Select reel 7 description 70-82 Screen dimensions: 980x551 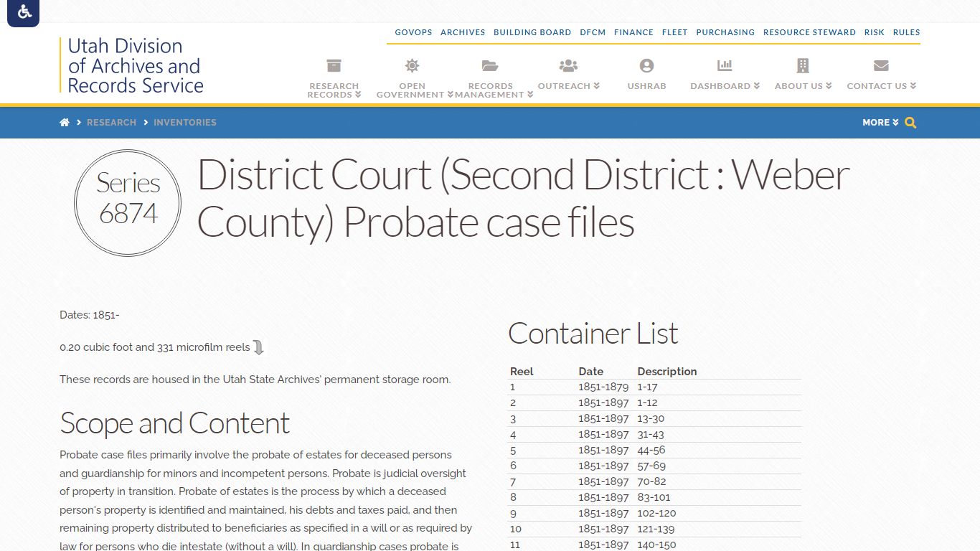click(x=651, y=482)
